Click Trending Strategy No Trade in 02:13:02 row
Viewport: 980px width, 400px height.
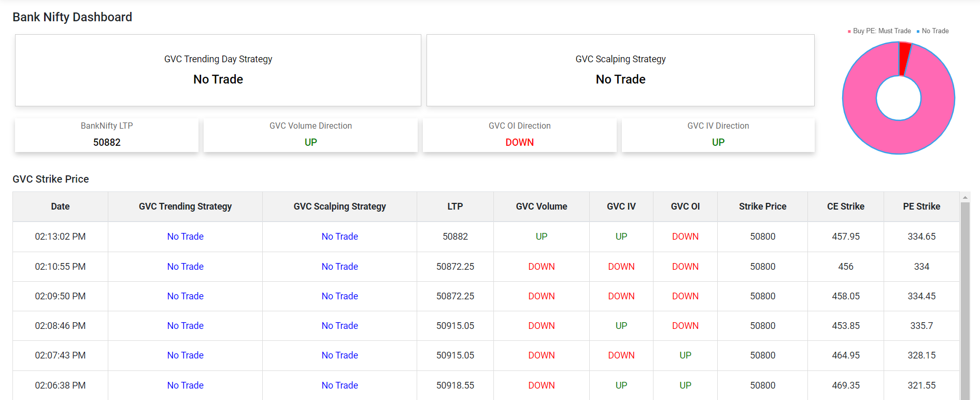pos(185,237)
